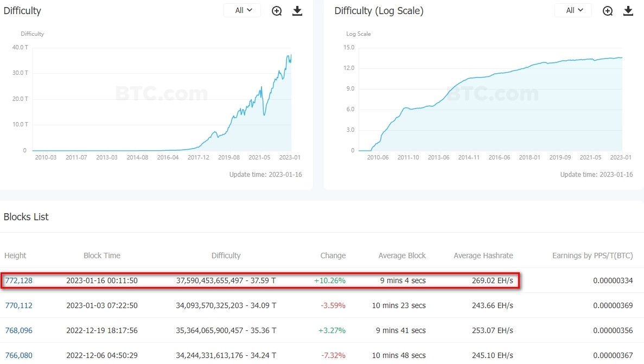Image resolution: width=644 pixels, height=364 pixels.
Task: Download the Difficulty chart data
Action: tap(297, 11)
